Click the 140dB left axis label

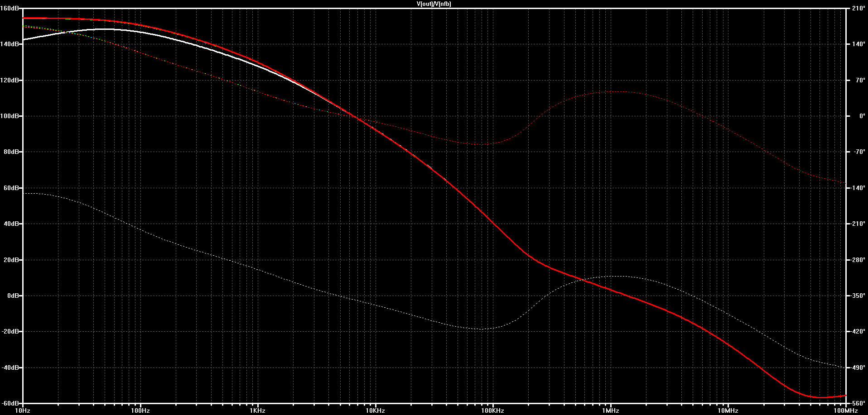pyautogui.click(x=10, y=44)
